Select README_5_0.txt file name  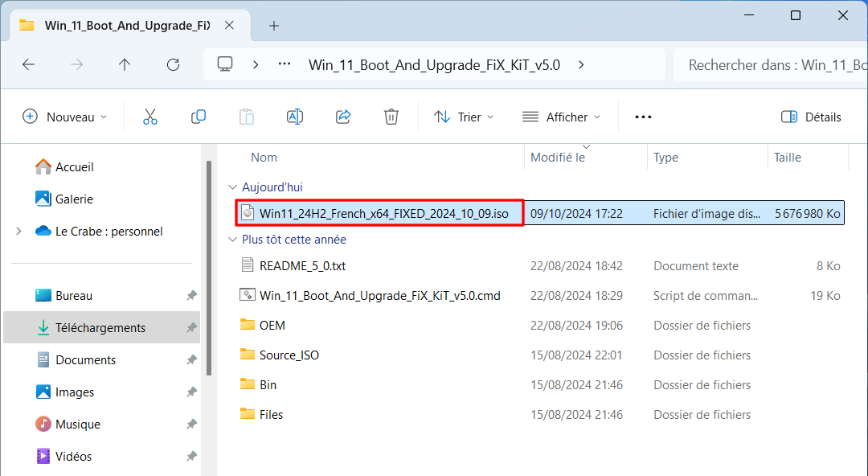point(302,265)
